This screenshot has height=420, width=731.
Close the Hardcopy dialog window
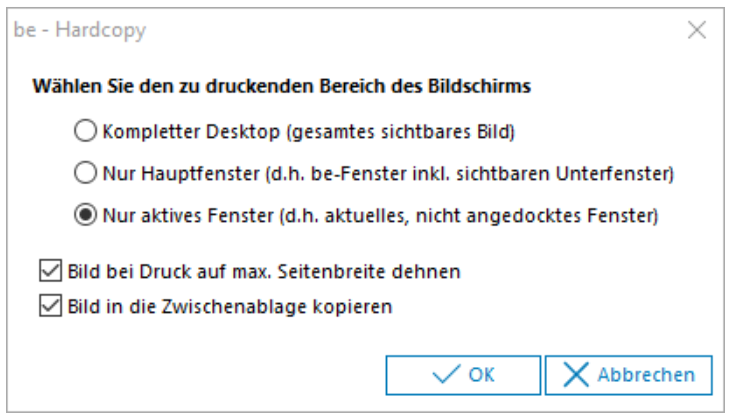point(697,30)
